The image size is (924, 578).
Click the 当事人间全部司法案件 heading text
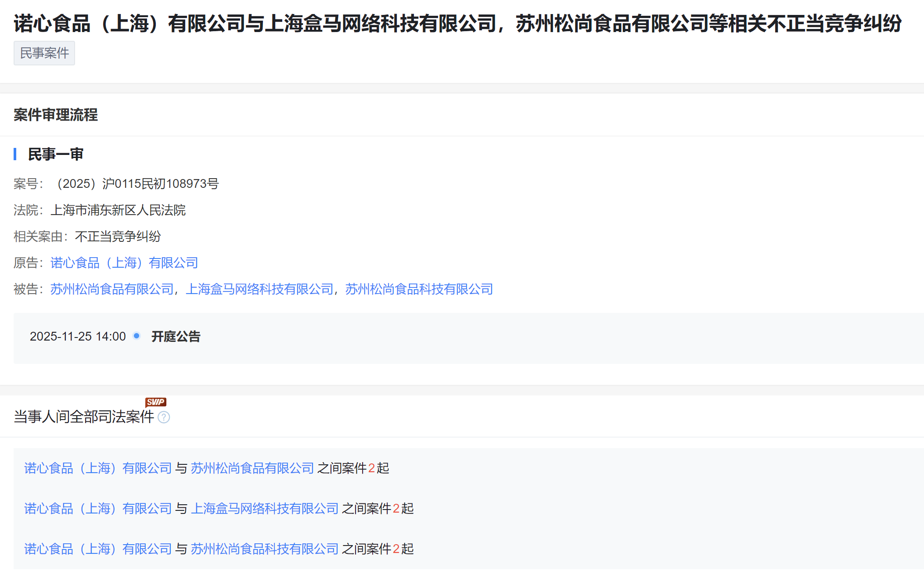click(x=84, y=416)
